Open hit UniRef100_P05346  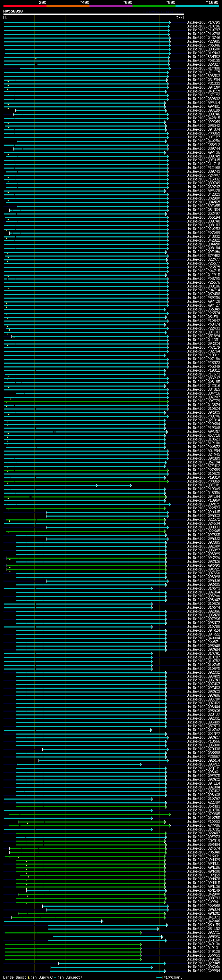(x=203, y=45)
